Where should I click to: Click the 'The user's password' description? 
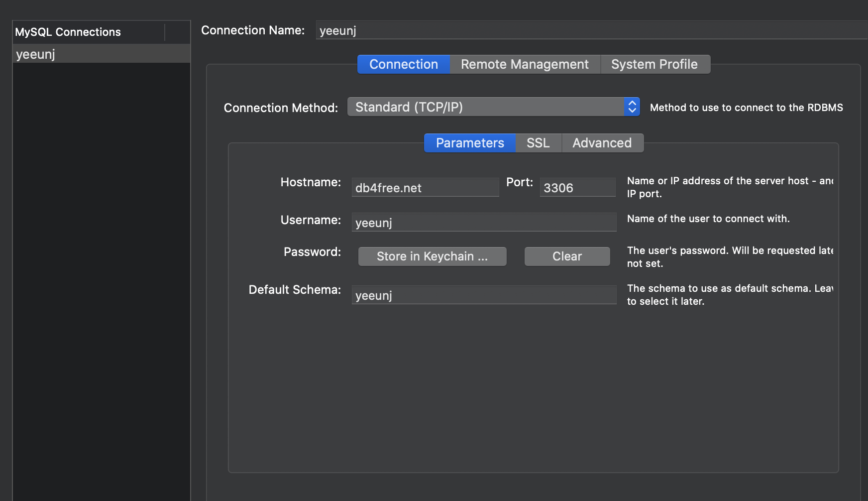tap(730, 257)
